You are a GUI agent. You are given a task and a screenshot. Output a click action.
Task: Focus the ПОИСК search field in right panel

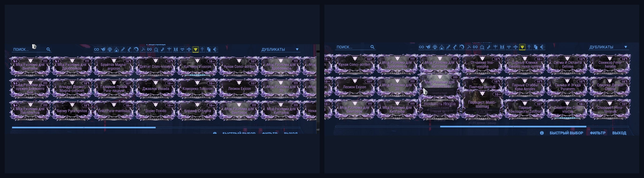click(x=355, y=47)
